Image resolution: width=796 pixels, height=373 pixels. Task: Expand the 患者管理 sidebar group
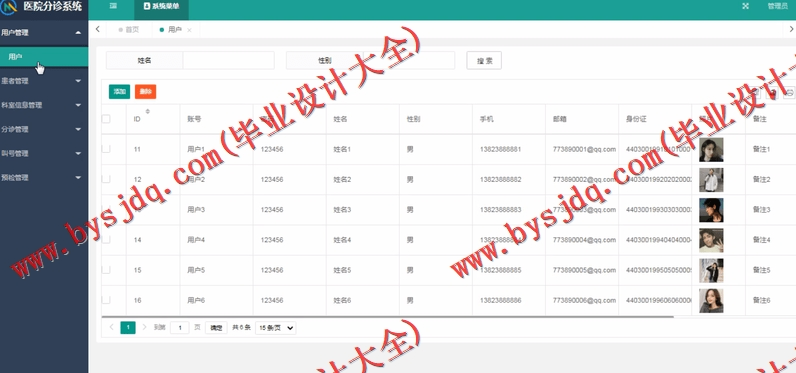click(x=44, y=81)
